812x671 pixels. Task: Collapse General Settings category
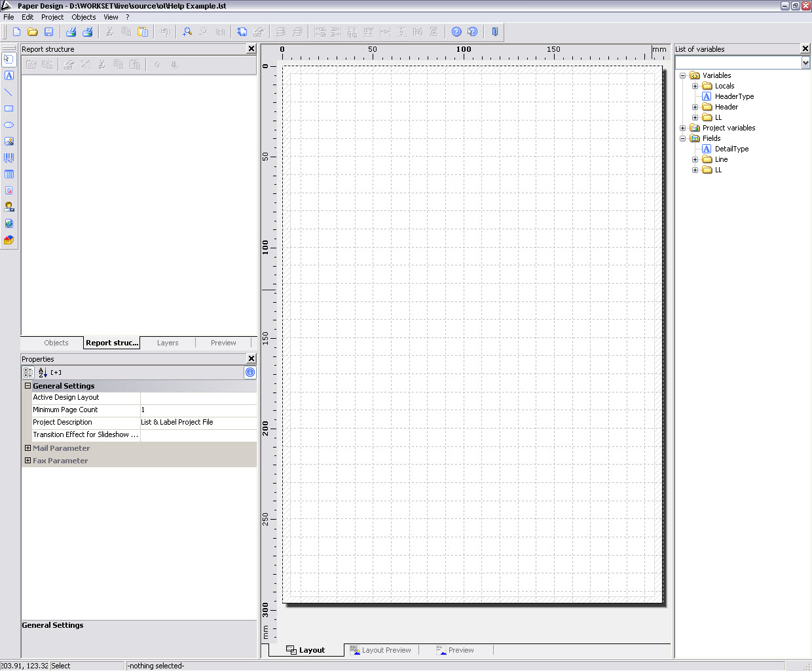pos(28,386)
